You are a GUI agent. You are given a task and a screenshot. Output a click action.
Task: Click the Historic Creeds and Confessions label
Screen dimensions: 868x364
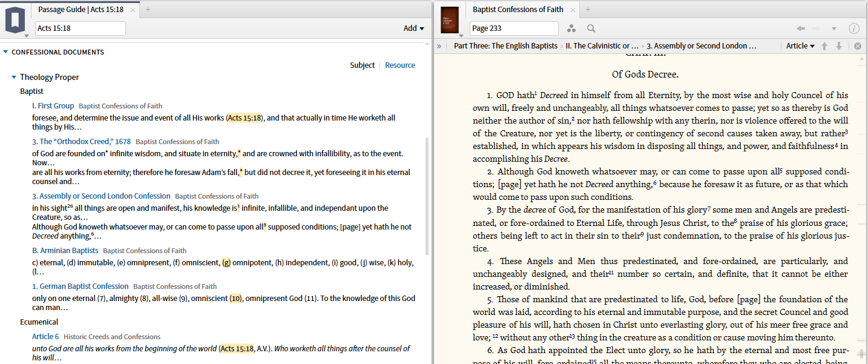[x=112, y=337]
